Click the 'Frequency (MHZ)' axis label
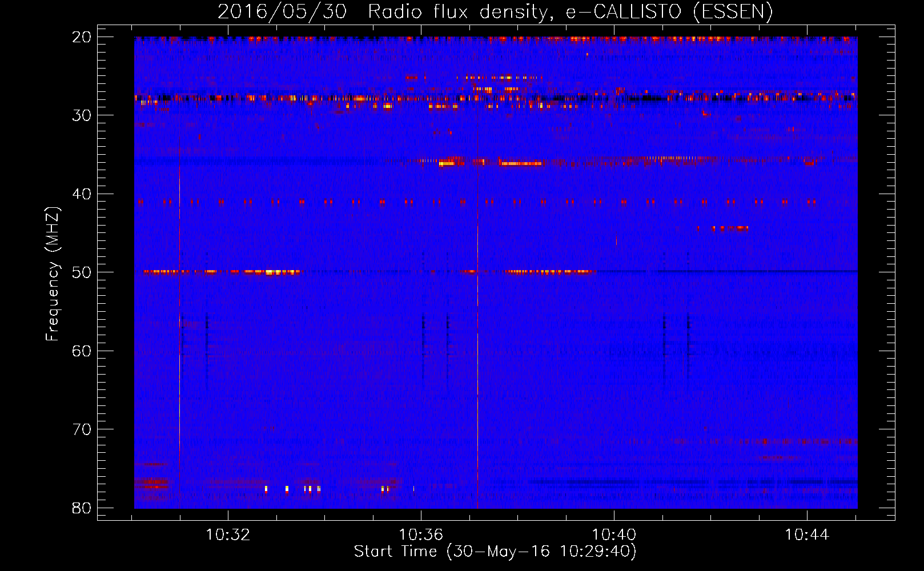Screen dimensions: 924x571 click(53, 274)
